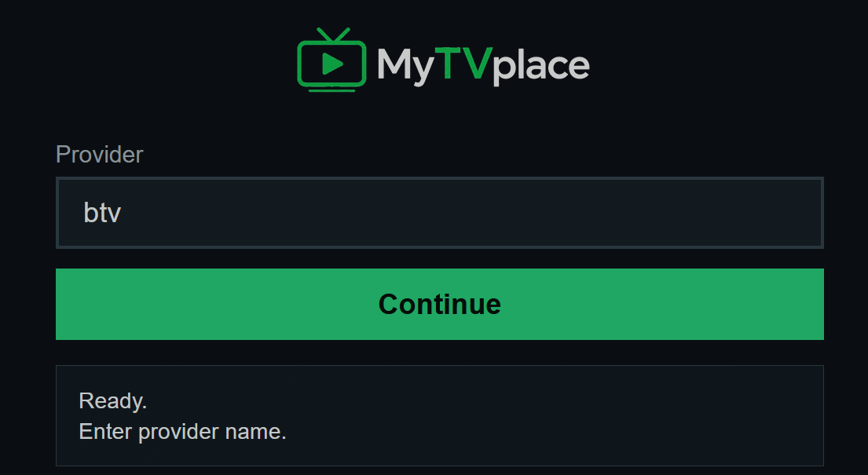Open the MyTVplace wordmark
The height and width of the screenshot is (475, 868).
pos(483,67)
